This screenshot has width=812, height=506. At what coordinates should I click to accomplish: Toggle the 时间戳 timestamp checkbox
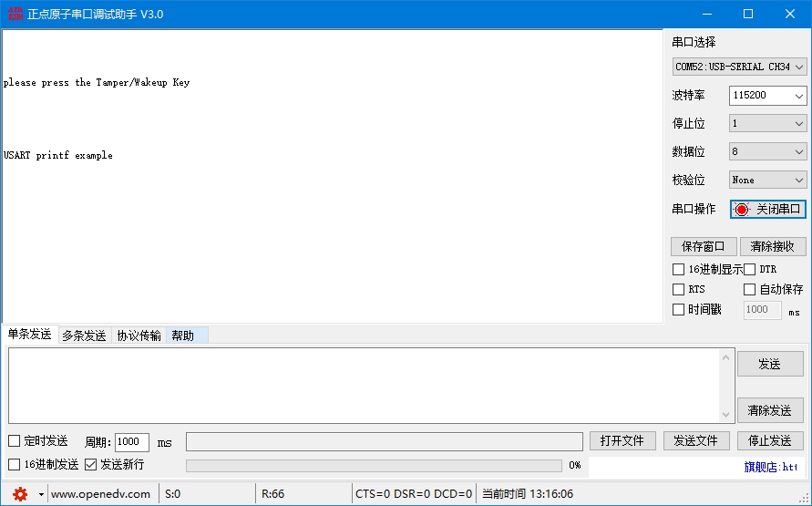[x=678, y=309]
